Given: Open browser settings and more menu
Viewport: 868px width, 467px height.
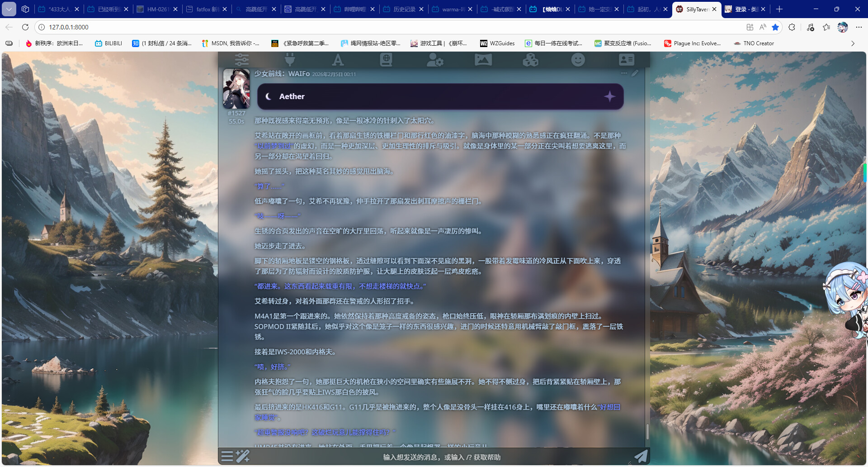Looking at the screenshot, I should (x=859, y=27).
